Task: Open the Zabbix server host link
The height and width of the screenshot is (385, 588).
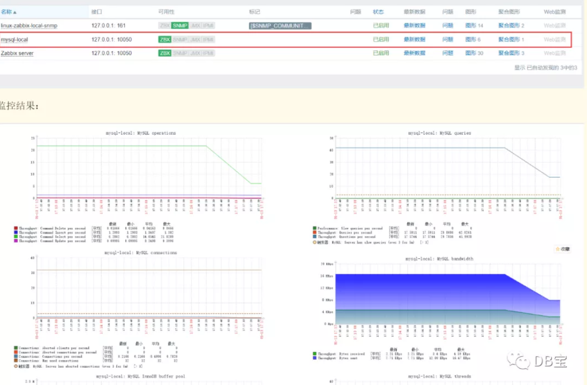Action: 17,54
